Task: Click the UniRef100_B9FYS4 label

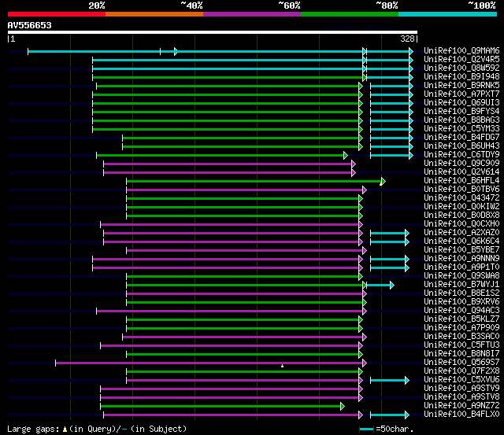Action: click(461, 111)
